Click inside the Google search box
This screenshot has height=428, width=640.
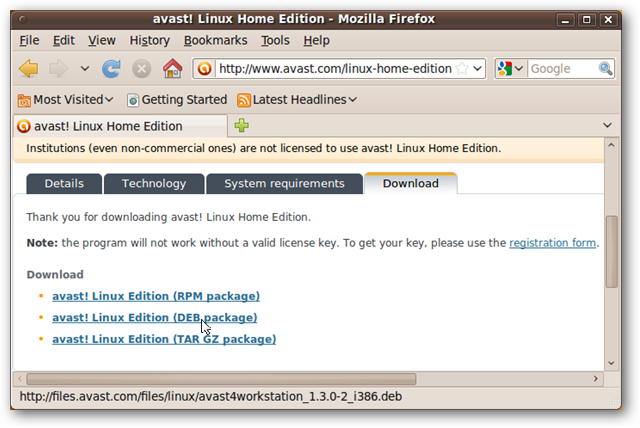point(563,69)
